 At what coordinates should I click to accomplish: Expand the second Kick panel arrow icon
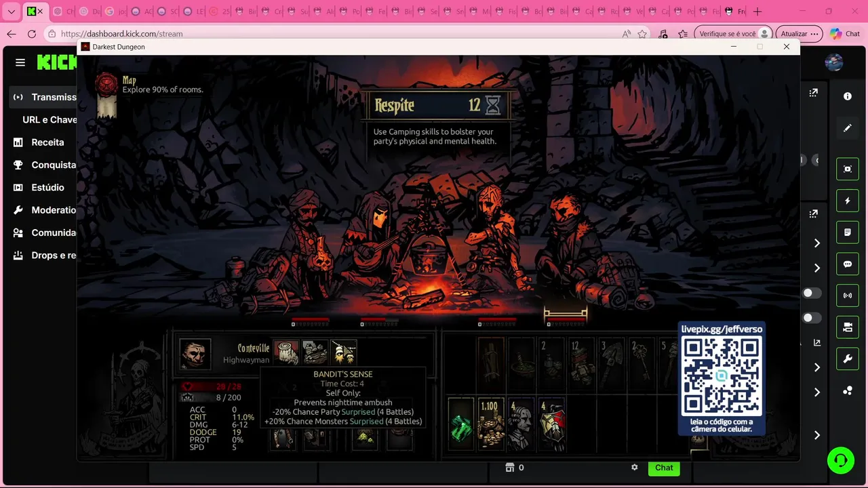click(x=814, y=213)
